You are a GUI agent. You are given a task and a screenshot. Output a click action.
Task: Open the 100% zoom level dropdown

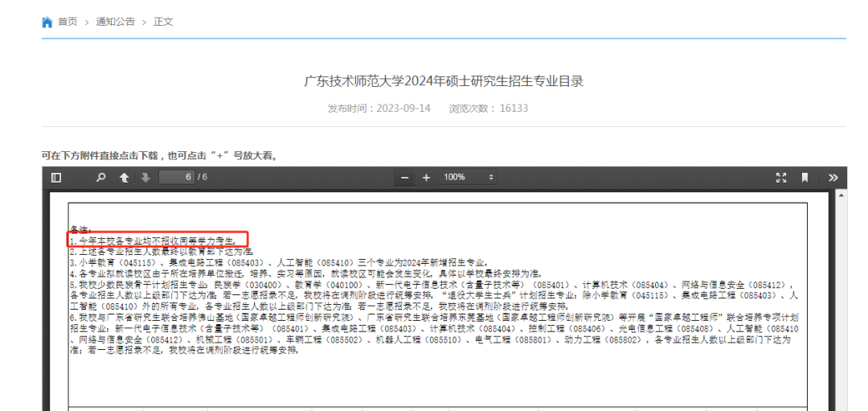point(468,177)
